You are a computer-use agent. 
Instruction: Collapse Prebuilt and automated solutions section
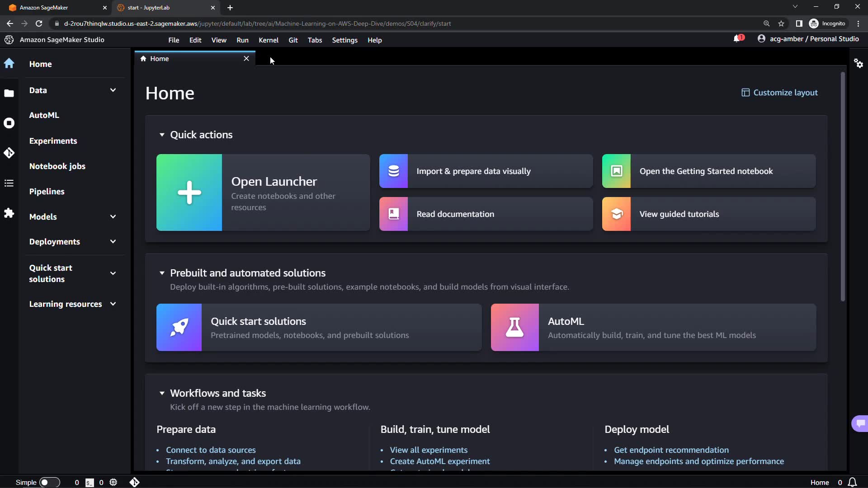click(x=162, y=273)
